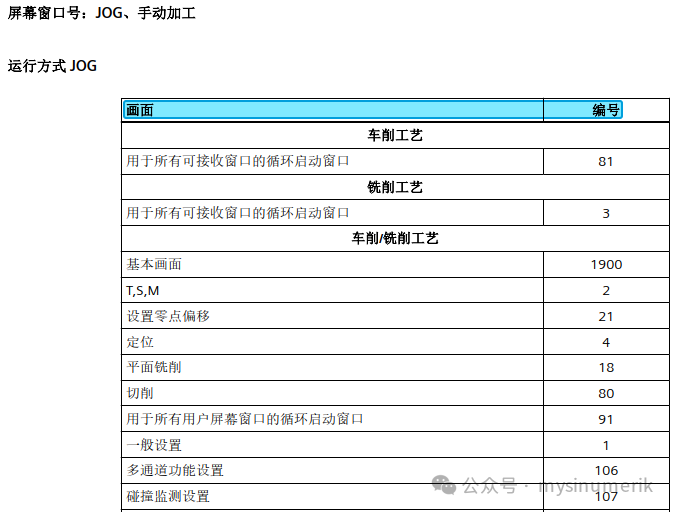Select the 一般设置 row label
The height and width of the screenshot is (512, 674).
click(x=154, y=445)
